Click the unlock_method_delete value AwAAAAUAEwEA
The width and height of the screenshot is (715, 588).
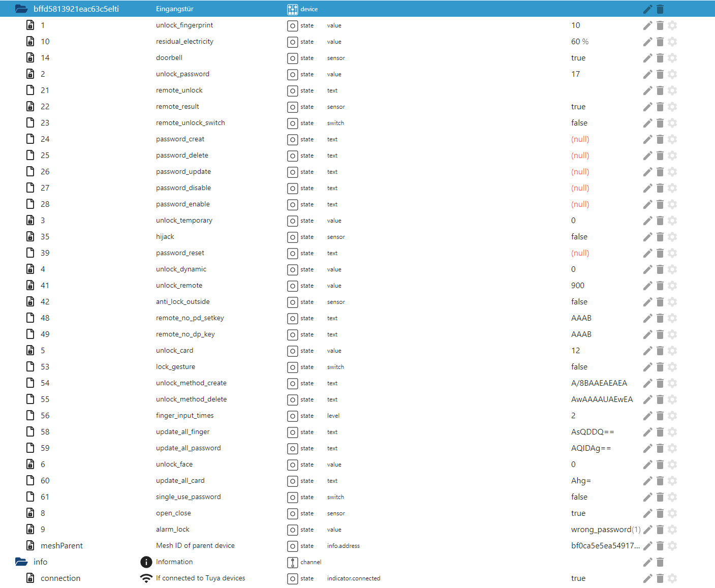[x=602, y=399]
